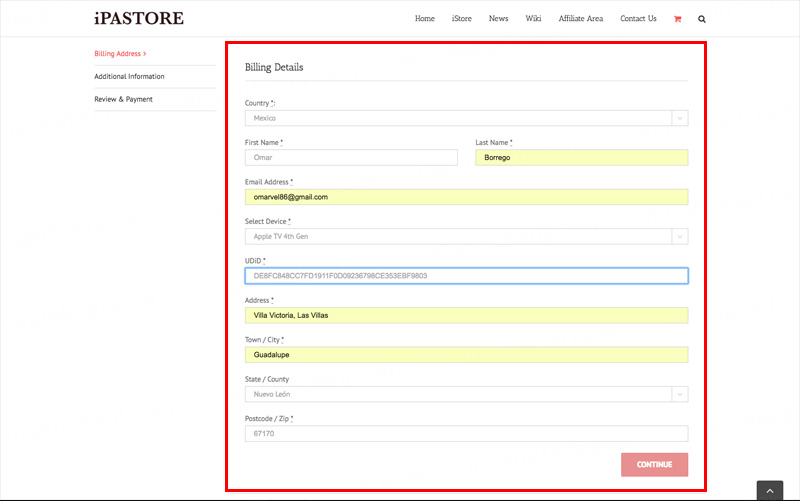Select the Billing Address step

tap(120, 54)
